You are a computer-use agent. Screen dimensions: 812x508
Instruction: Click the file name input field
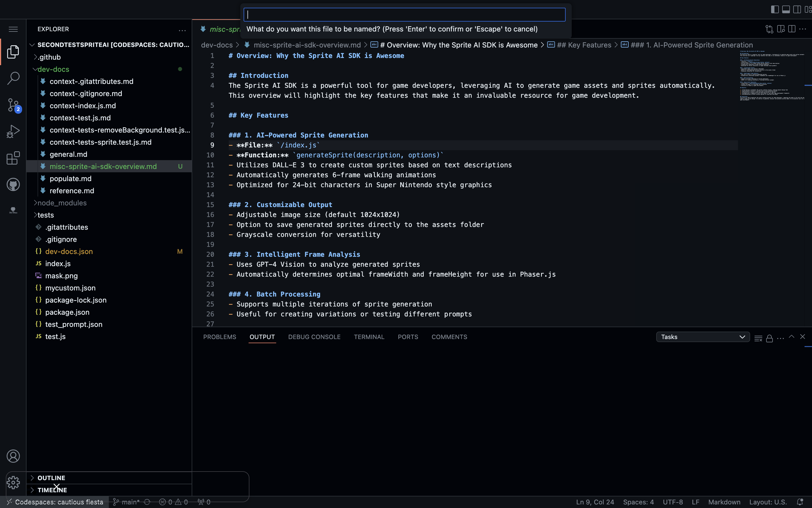[x=404, y=15]
